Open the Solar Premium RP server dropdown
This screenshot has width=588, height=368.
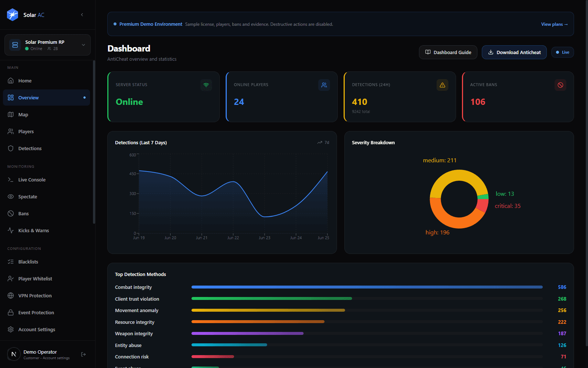coord(47,45)
